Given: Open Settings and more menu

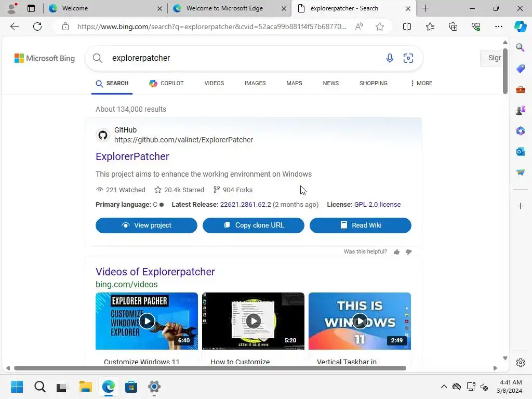Looking at the screenshot, I should click(x=498, y=26).
